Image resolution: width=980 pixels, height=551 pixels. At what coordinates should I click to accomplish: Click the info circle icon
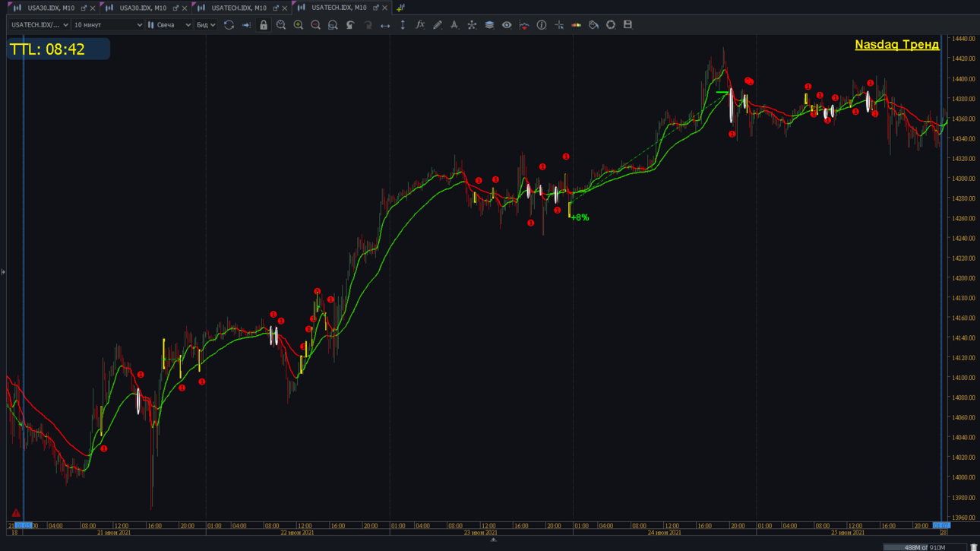click(542, 25)
